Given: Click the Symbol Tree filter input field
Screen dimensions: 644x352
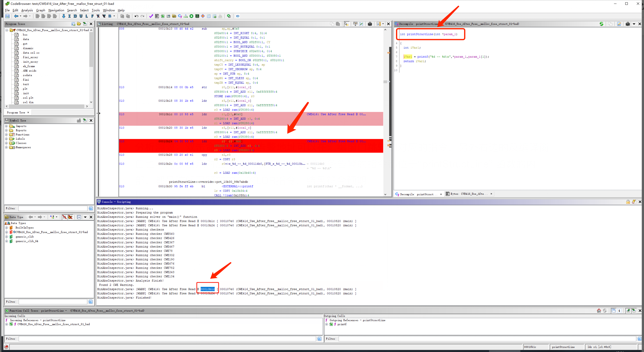Looking at the screenshot, I should pyautogui.click(x=53, y=208).
